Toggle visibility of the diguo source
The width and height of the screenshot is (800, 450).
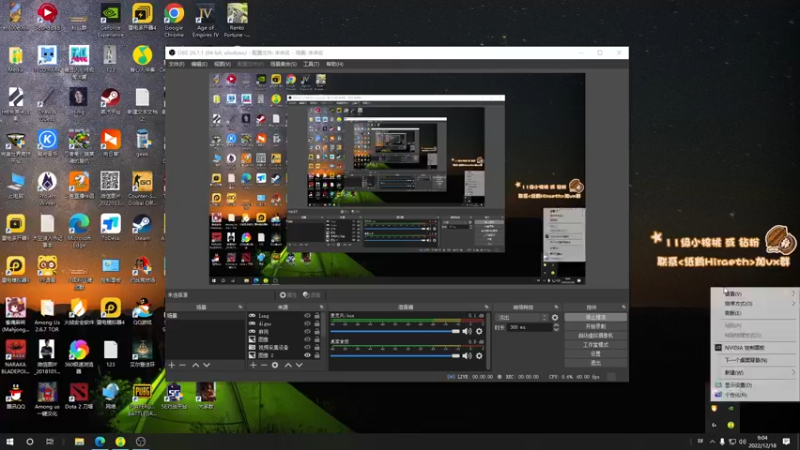coord(307,323)
